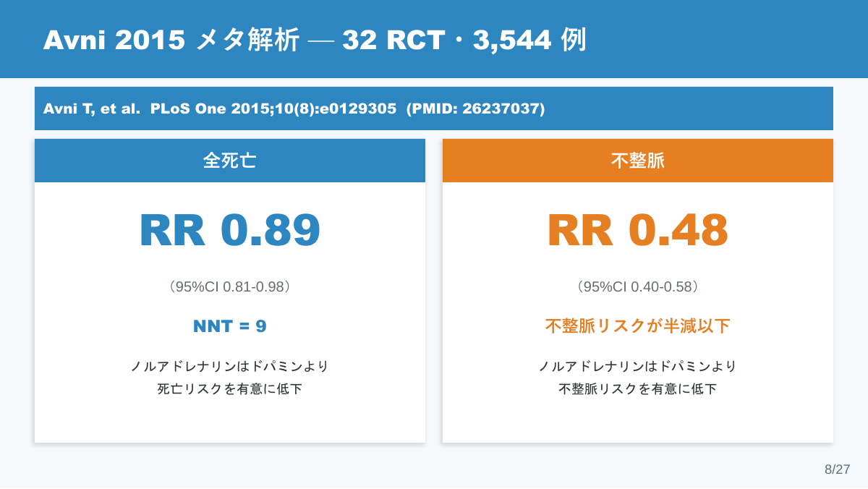The image size is (868, 489).
Task: Select the 全死亡 blue card header
Action: pyautogui.click(x=230, y=161)
